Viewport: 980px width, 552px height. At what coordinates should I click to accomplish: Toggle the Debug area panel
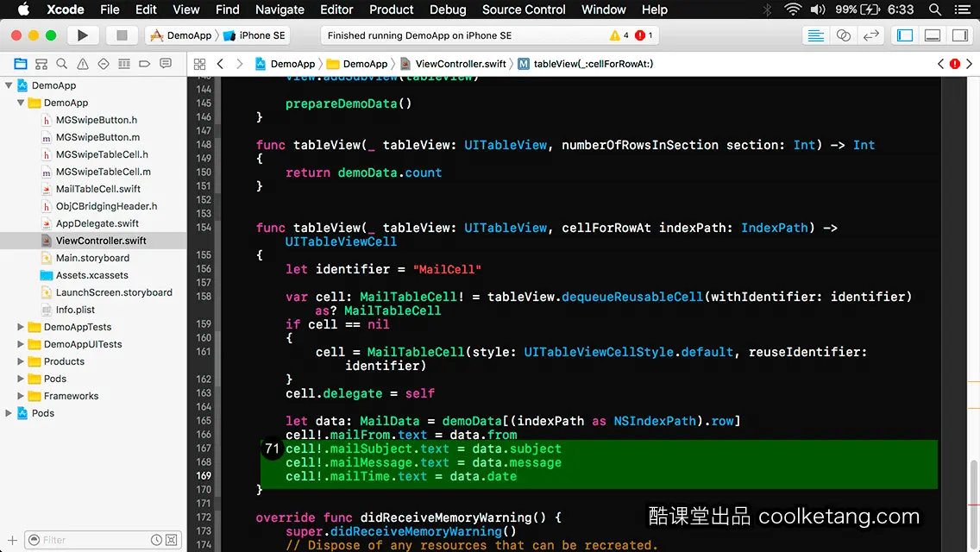pyautogui.click(x=933, y=35)
